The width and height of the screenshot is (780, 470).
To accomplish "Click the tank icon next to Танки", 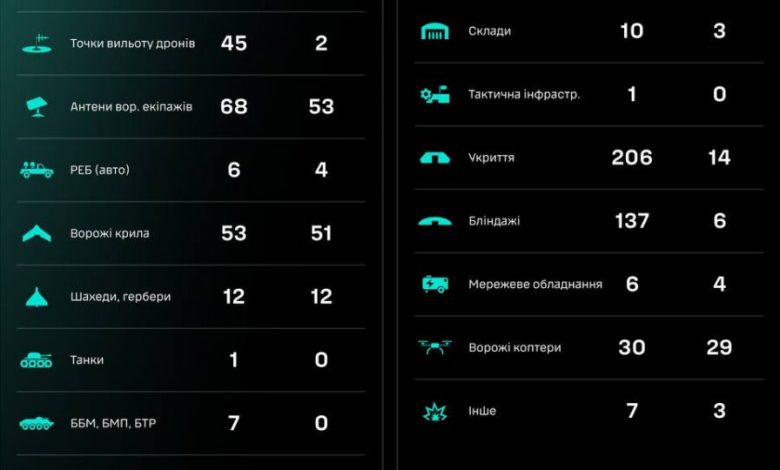I will [37, 360].
